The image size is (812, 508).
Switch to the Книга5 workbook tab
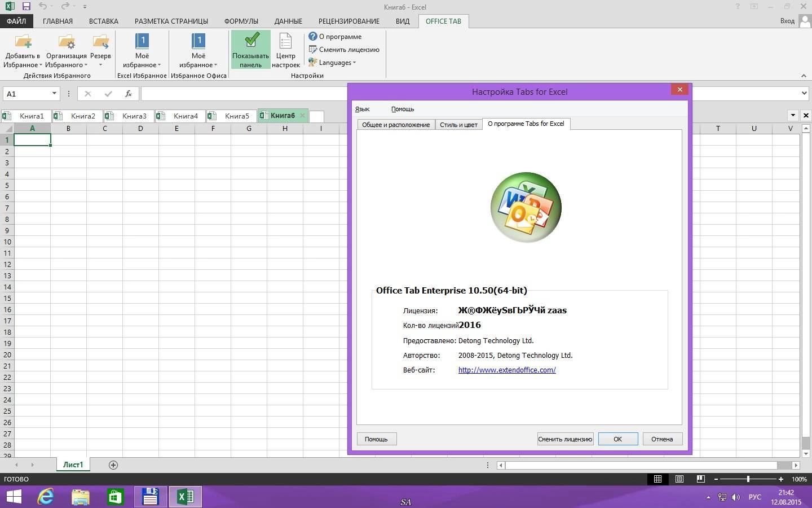point(231,116)
